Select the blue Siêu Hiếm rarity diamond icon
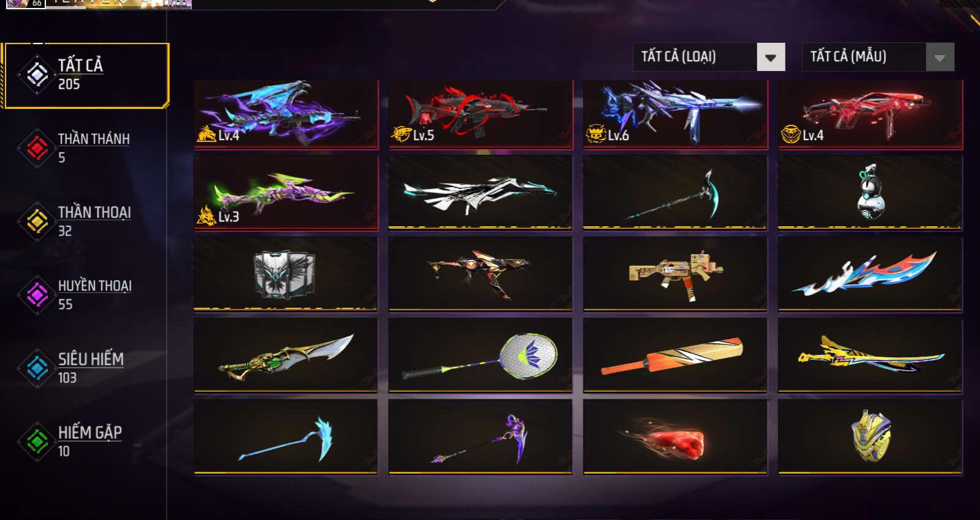 tap(37, 368)
